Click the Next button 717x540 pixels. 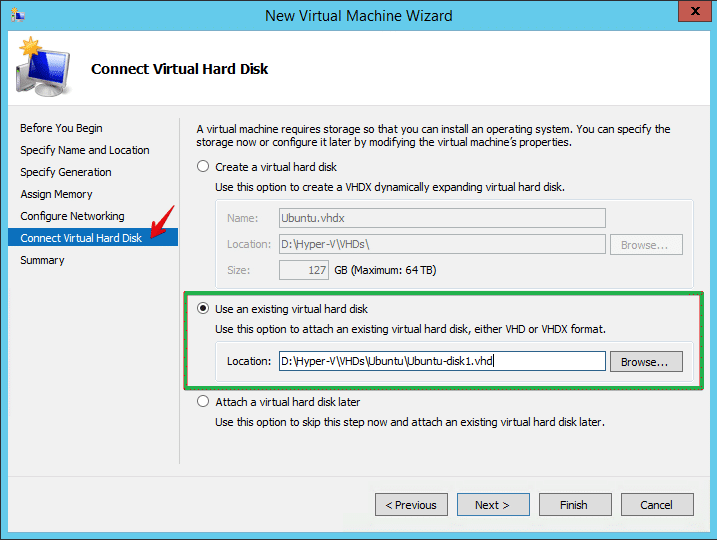pyautogui.click(x=493, y=505)
